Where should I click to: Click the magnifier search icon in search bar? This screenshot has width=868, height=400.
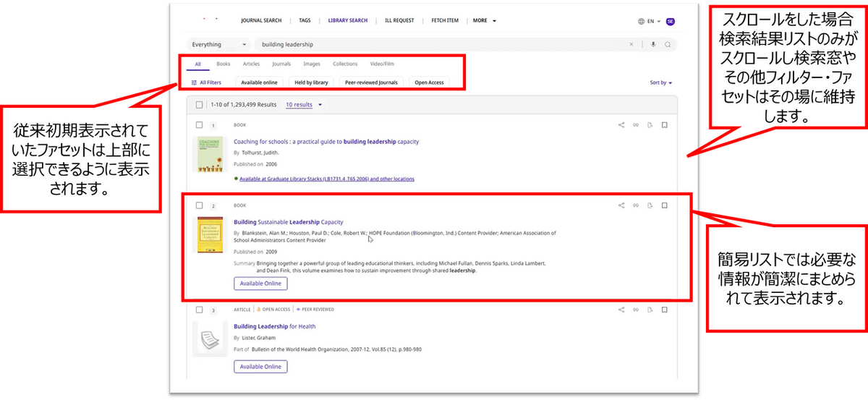click(667, 44)
